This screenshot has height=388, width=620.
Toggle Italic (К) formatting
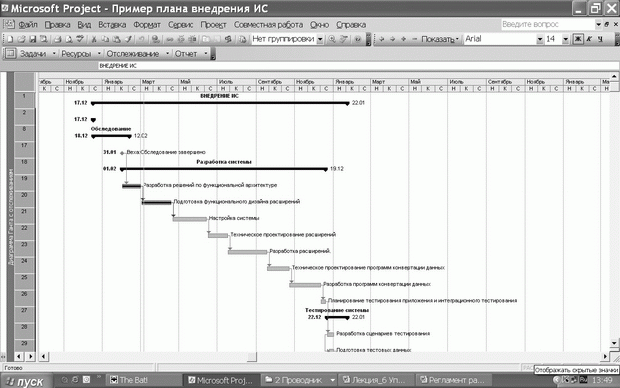pyautogui.click(x=590, y=39)
